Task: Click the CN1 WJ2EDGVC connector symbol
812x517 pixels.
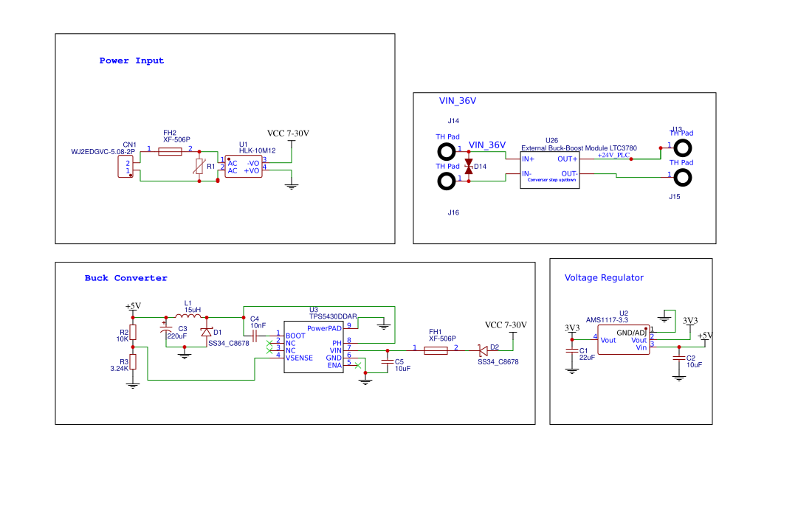Action: pyautogui.click(x=124, y=165)
